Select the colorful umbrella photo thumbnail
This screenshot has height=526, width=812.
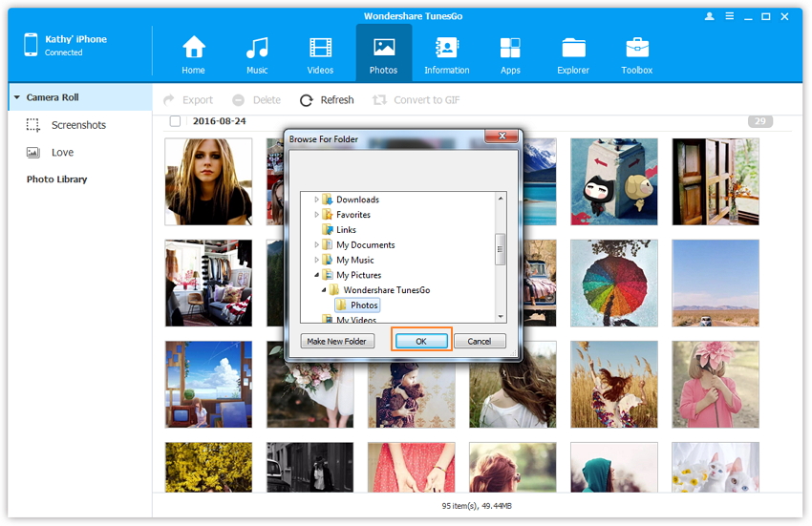614,283
